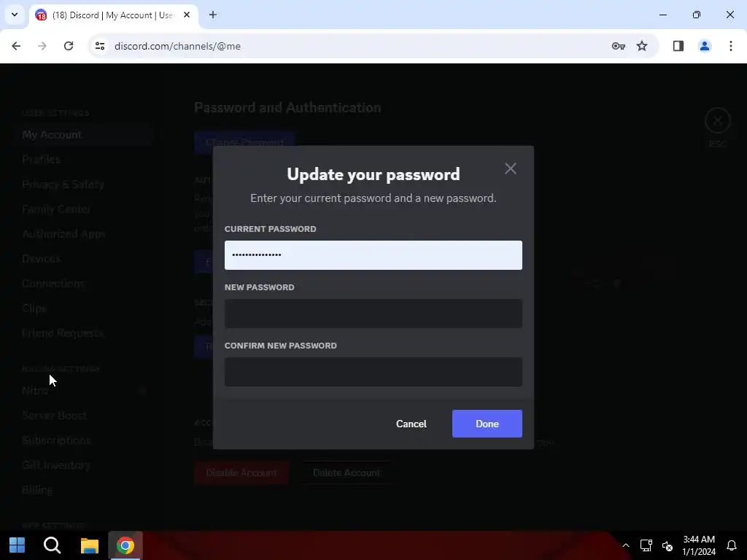Open the Chrome three-dot menu
Image resolution: width=747 pixels, height=560 pixels.
tap(730, 46)
